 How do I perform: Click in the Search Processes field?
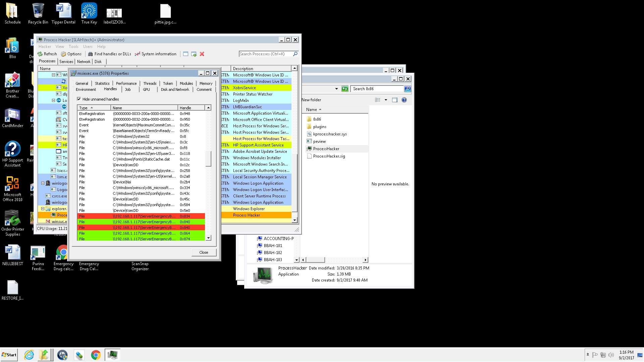(x=265, y=54)
